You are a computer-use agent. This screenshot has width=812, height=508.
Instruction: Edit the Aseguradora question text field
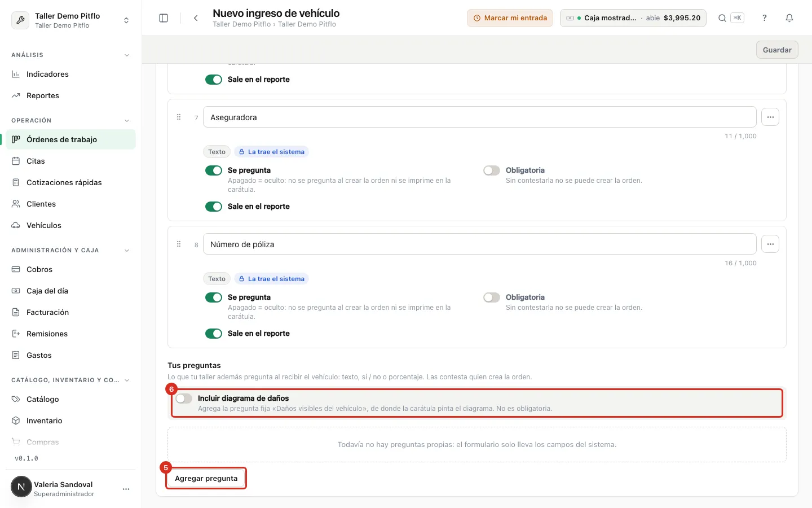(479, 117)
